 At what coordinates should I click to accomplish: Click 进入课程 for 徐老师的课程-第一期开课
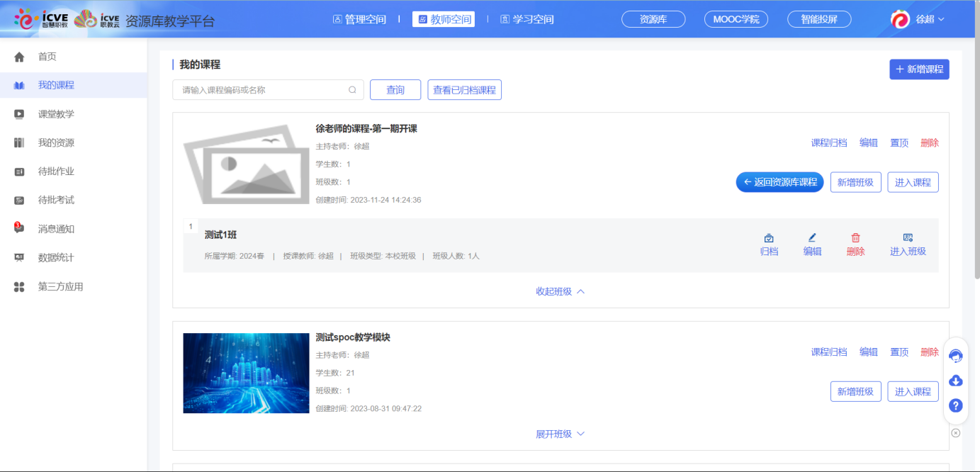913,182
